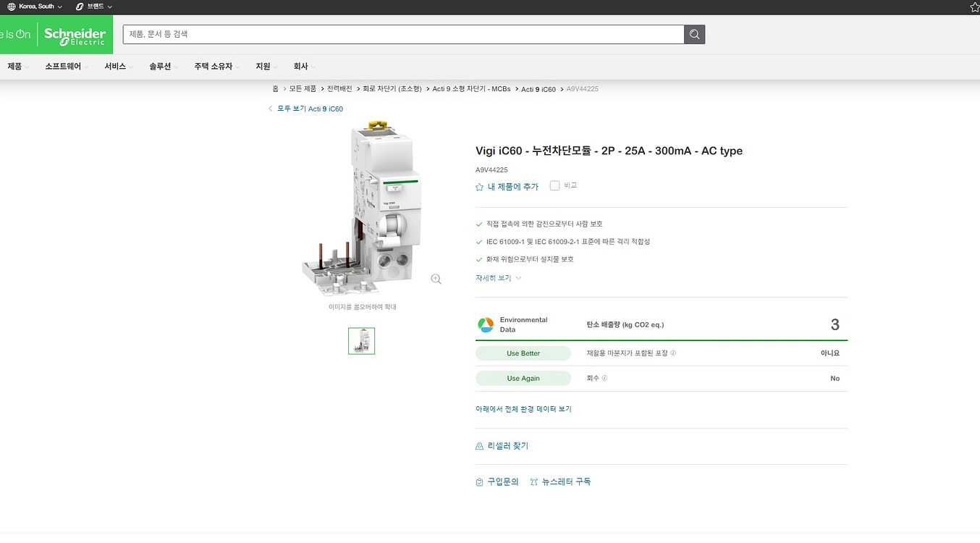This screenshot has width=980, height=543.
Task: Open the 서비스 menu
Action: tap(119, 66)
